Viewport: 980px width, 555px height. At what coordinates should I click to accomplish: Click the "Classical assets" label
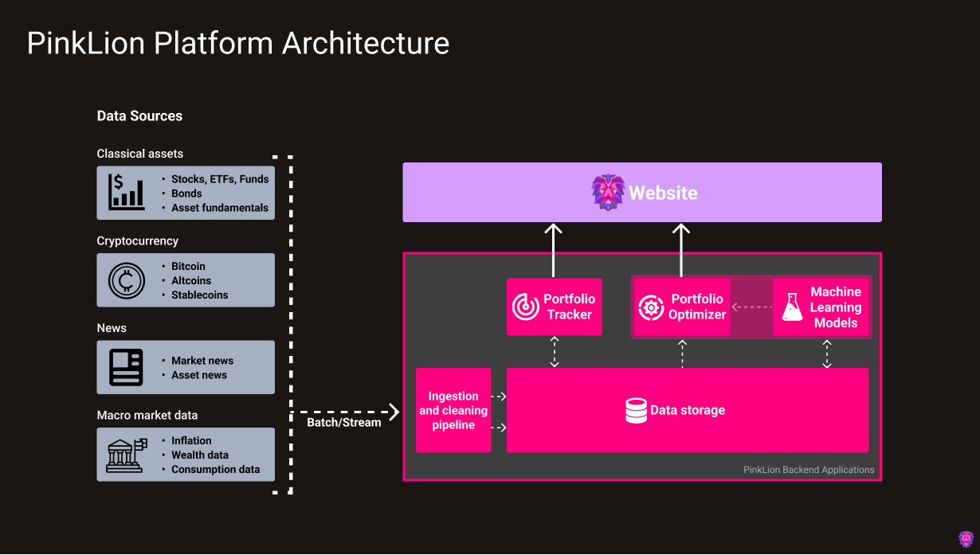[140, 154]
